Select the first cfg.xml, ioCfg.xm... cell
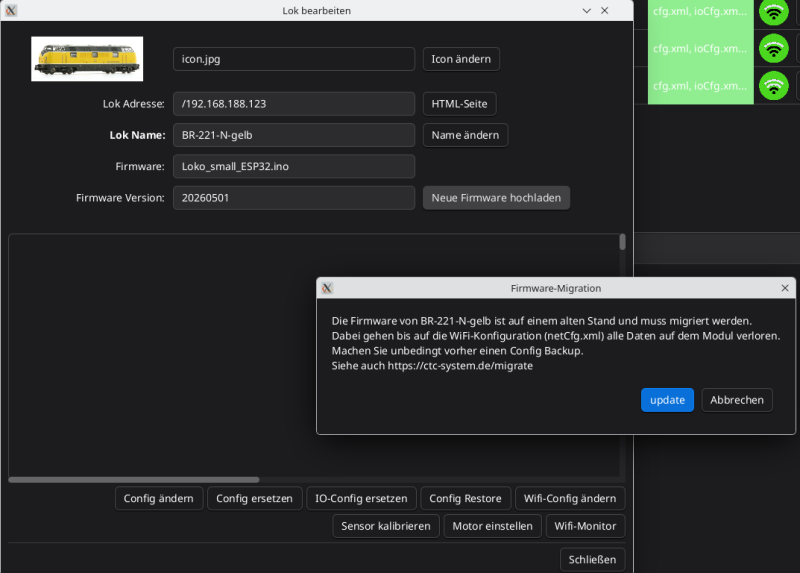Image resolution: width=800 pixels, height=573 pixels. pyautogui.click(x=701, y=12)
